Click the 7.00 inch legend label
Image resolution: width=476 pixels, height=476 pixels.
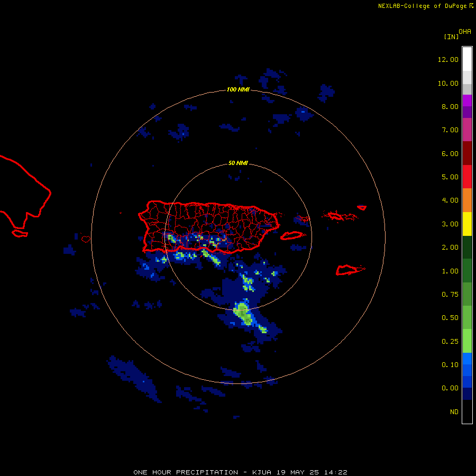point(450,130)
